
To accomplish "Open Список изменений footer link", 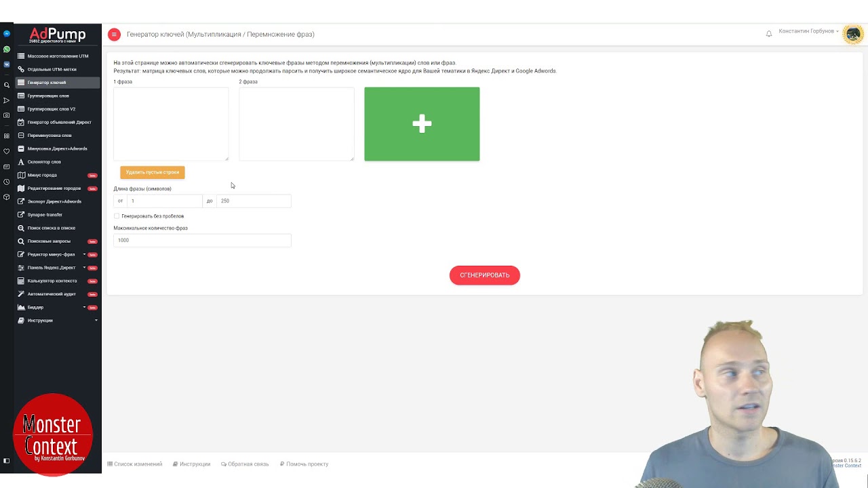I will [135, 464].
